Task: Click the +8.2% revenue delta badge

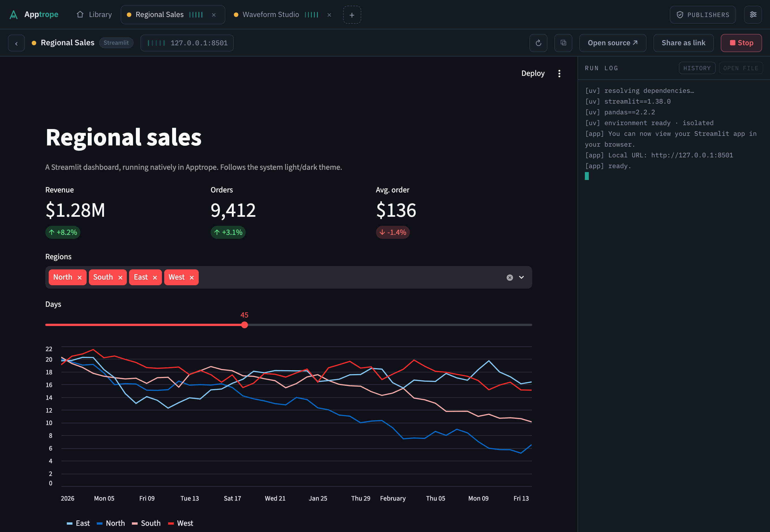Action: pyautogui.click(x=63, y=232)
